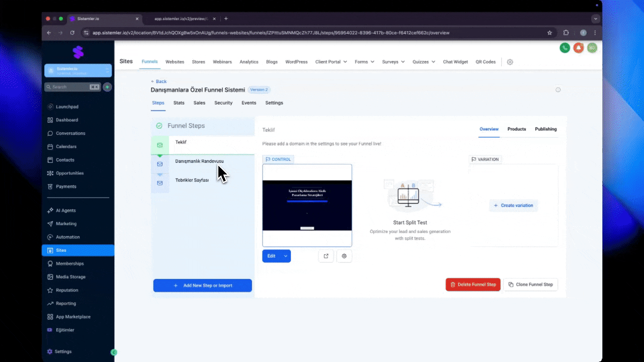This screenshot has width=644, height=362.
Task: Click the Marketing paper plane icon
Action: pyautogui.click(x=50, y=224)
